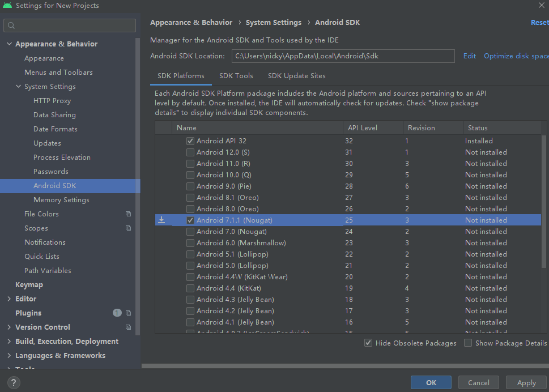Sort table by the API Level column header
549x392 pixels.
(373, 128)
